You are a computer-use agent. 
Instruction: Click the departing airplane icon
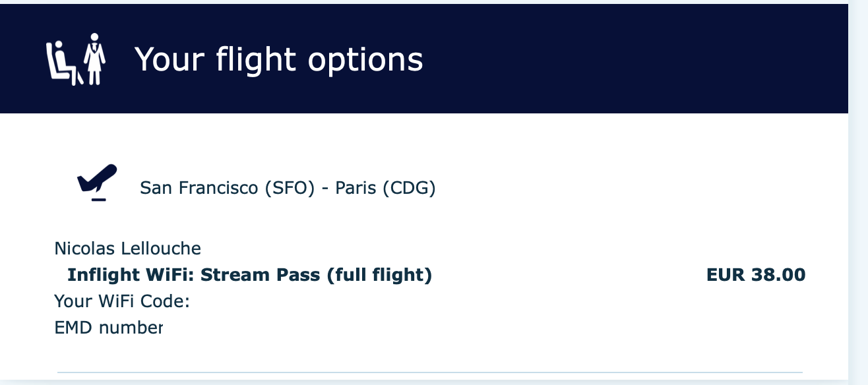[97, 183]
